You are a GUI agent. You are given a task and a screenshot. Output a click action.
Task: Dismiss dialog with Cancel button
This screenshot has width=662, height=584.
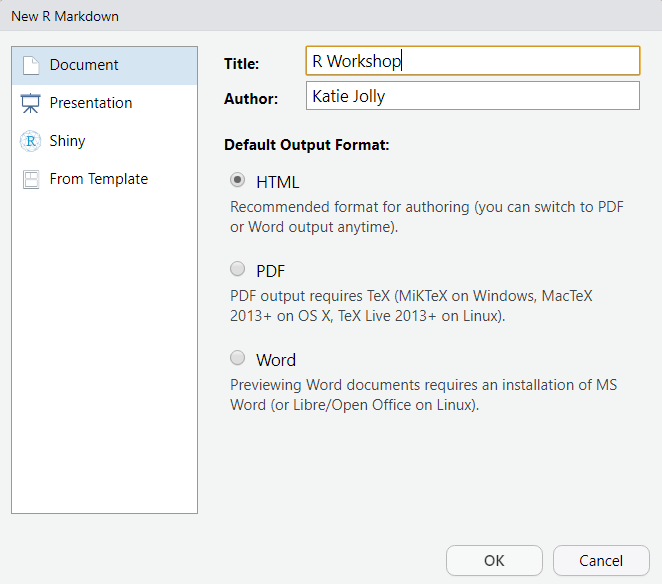[601, 560]
